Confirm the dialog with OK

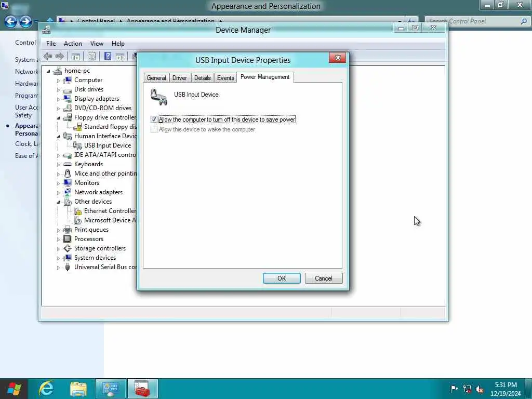282,278
